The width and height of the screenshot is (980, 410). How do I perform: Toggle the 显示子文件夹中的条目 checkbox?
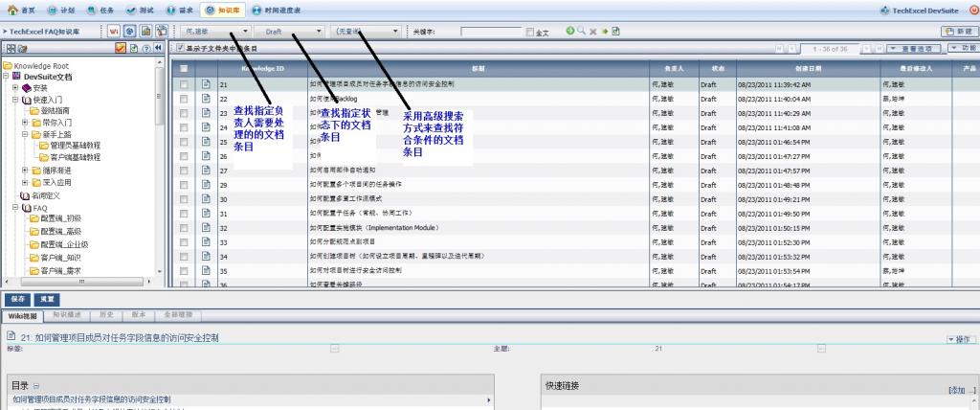pyautogui.click(x=179, y=48)
